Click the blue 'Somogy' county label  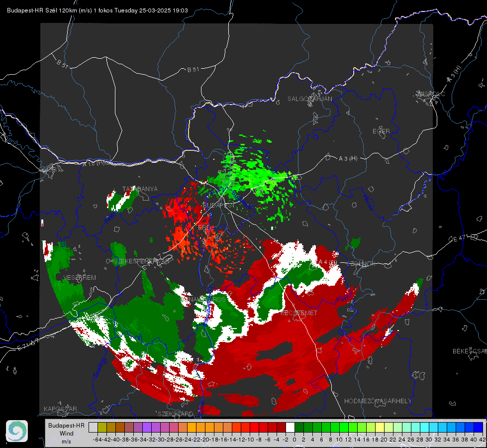coord(99,367)
